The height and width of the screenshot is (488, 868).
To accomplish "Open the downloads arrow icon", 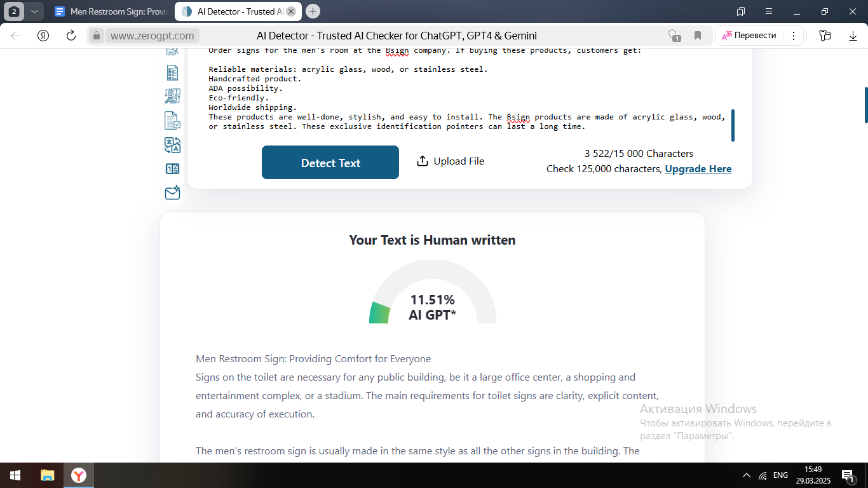I will [x=853, y=36].
